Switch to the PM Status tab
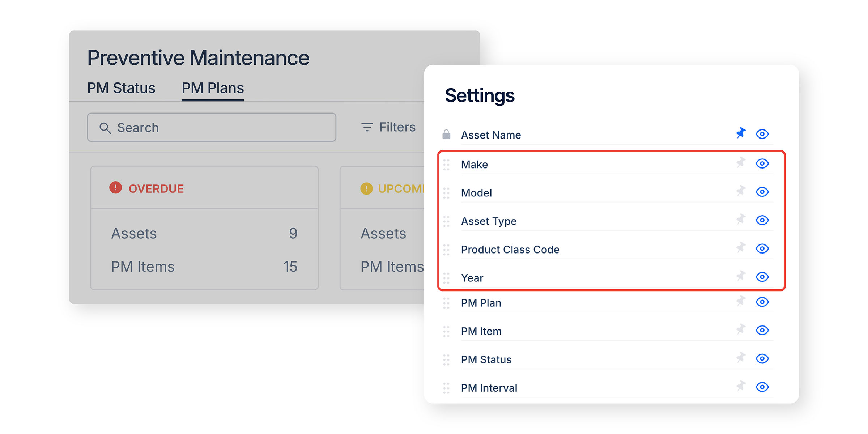868x434 pixels. click(x=121, y=88)
